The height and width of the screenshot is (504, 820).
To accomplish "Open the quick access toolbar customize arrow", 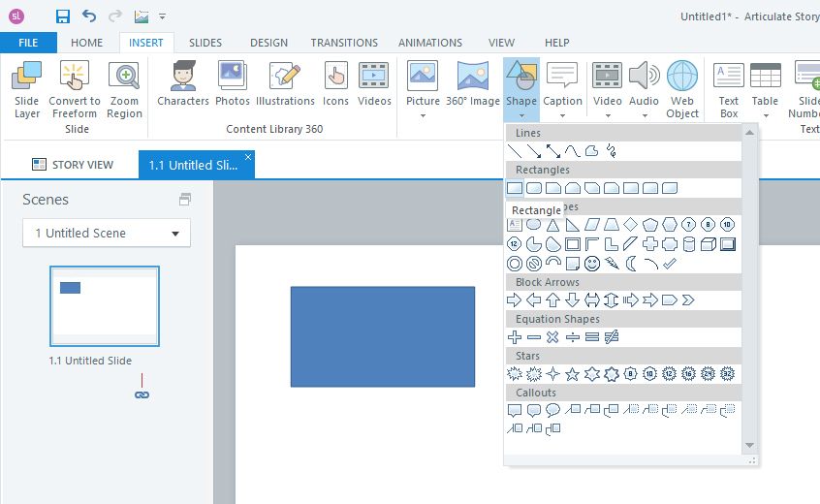I will (163, 16).
